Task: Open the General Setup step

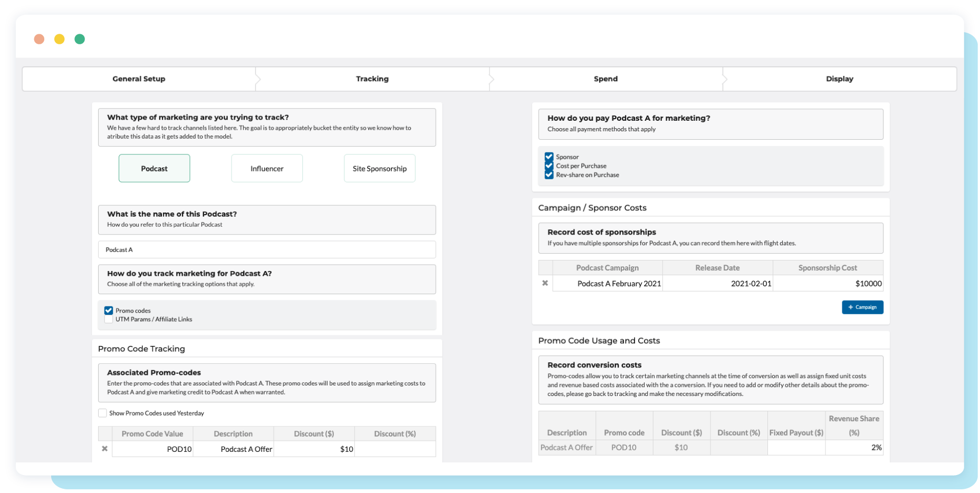Action: point(139,79)
